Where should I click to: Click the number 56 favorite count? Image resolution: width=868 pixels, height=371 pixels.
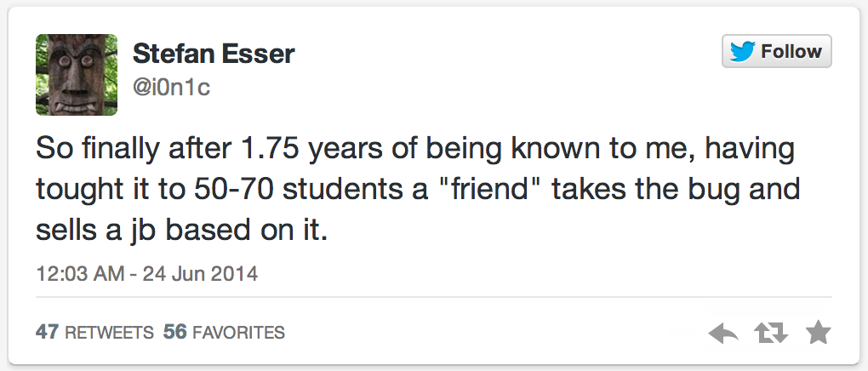tap(174, 332)
